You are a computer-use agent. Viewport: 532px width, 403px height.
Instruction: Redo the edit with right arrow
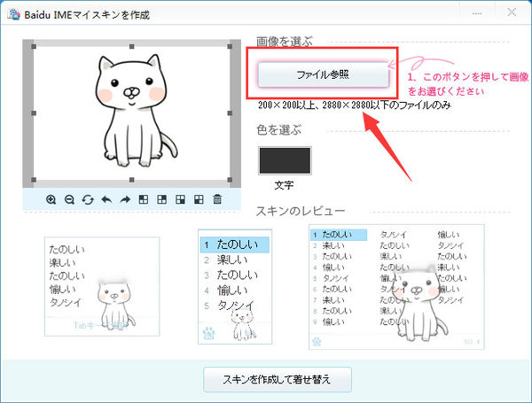pos(125,199)
